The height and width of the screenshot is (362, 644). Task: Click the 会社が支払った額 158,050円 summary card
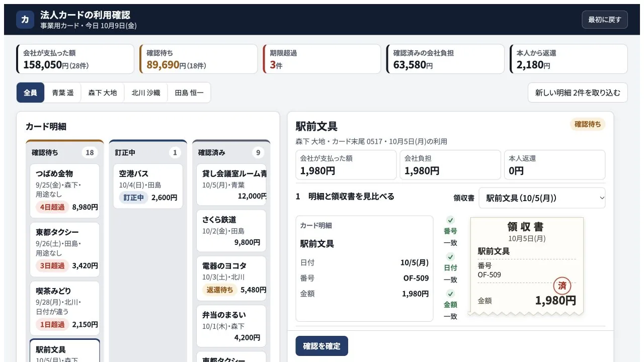click(75, 59)
